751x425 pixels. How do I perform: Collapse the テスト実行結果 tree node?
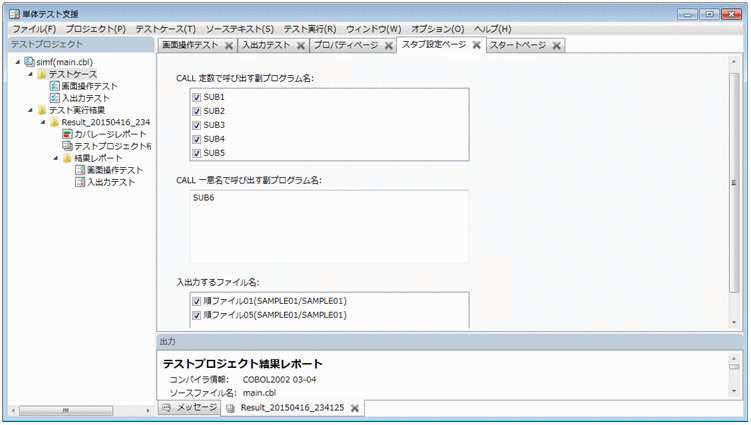tap(30, 110)
